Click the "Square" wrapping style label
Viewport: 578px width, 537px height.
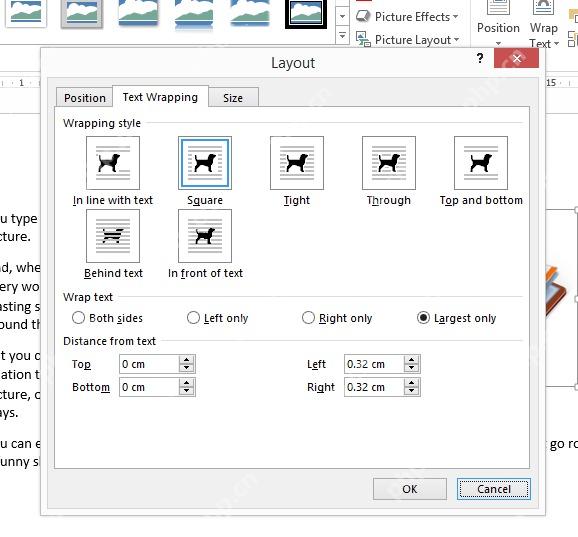tap(205, 200)
